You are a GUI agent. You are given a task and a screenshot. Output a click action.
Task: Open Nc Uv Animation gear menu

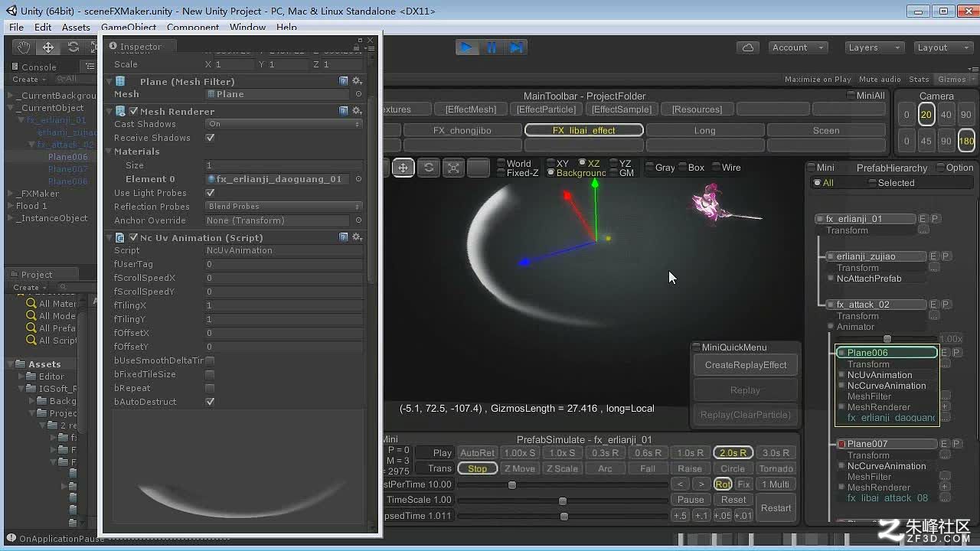pyautogui.click(x=356, y=237)
